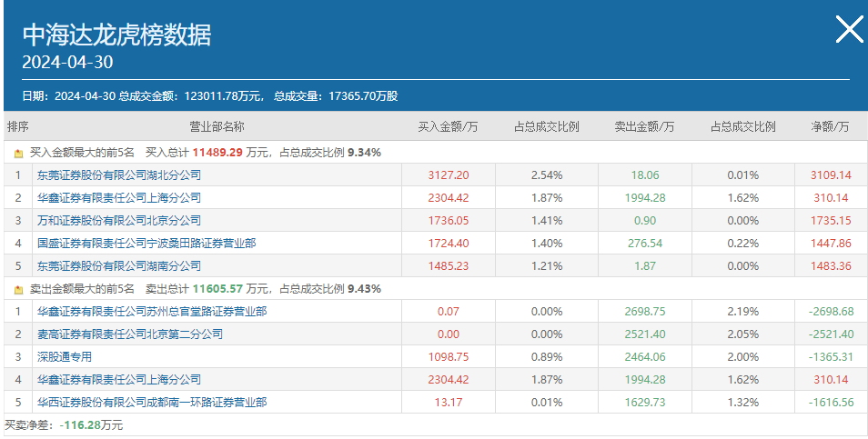Click the 中海达龙虎榜数据 title

pos(116,35)
